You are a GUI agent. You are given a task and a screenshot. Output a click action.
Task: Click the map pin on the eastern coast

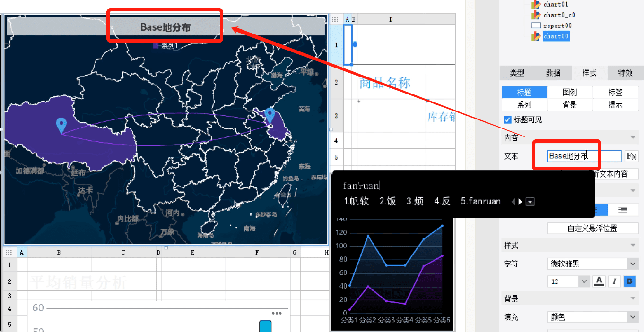270,115
